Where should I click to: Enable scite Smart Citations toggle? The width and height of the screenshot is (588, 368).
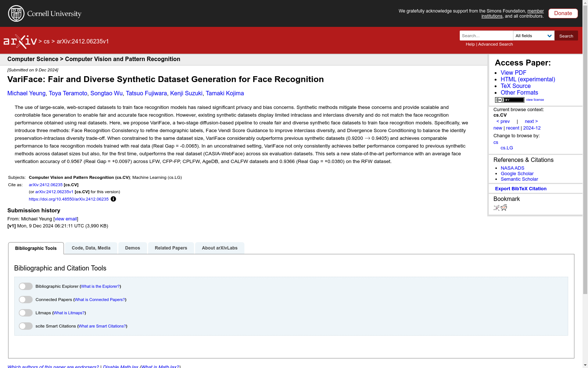pos(26,326)
